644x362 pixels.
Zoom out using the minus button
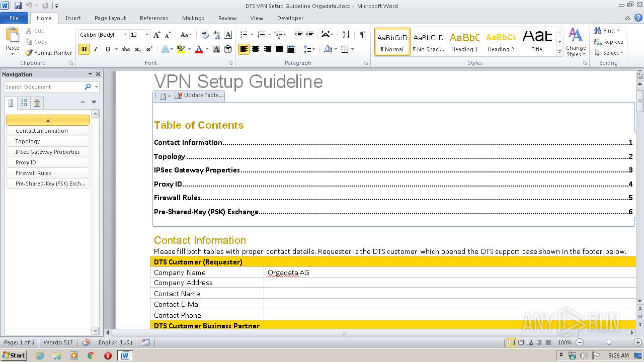(580, 342)
